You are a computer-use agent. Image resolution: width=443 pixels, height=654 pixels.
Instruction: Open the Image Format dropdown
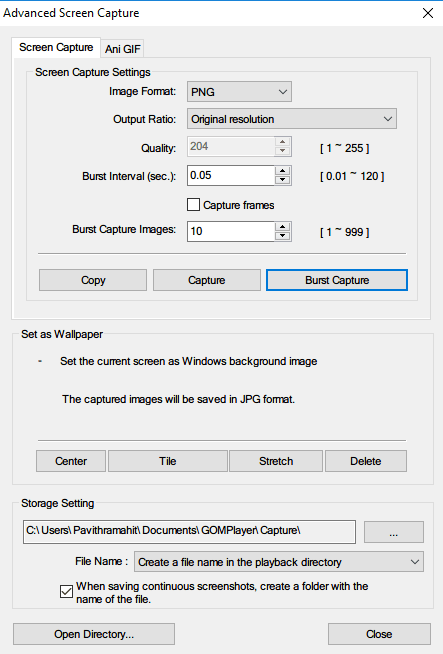239,92
